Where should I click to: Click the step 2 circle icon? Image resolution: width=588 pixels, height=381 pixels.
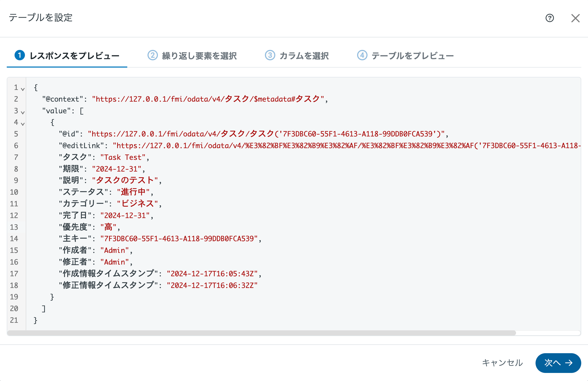pos(152,55)
